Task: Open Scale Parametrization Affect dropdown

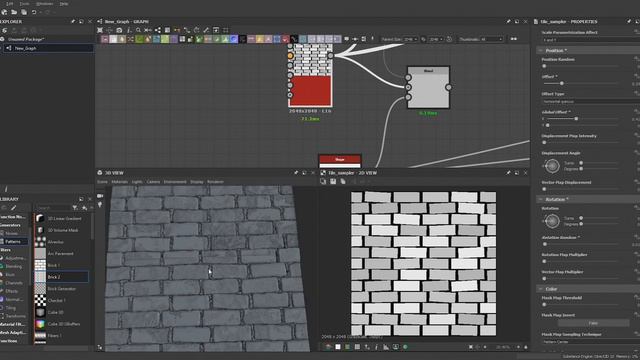Action: tap(590, 40)
